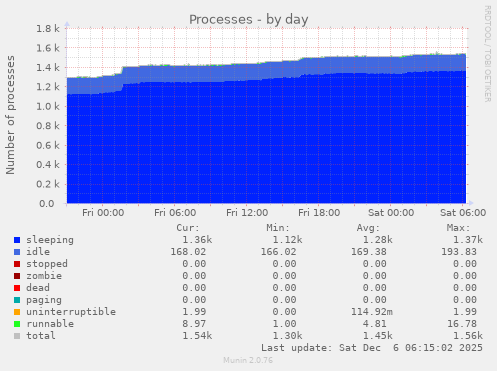Click the runnable maximum value 16.78
The width and height of the screenshot is (497, 371).
(x=462, y=324)
